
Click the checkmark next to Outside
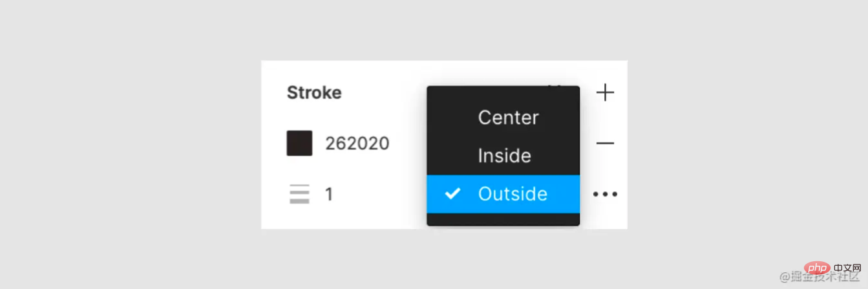(x=453, y=193)
